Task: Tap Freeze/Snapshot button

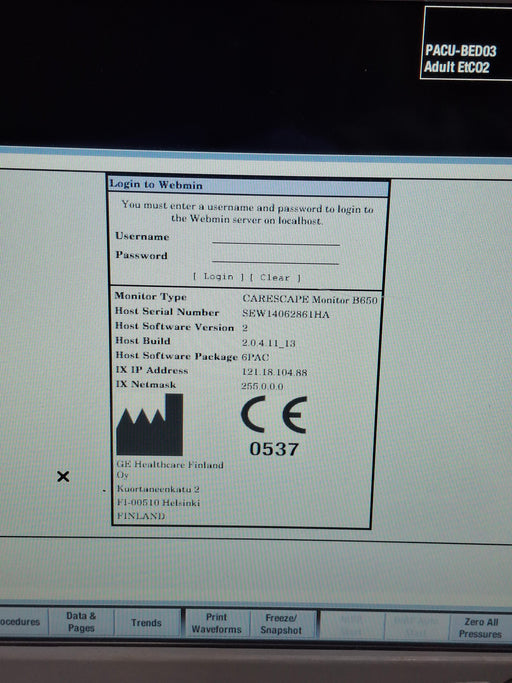Action: [281, 624]
